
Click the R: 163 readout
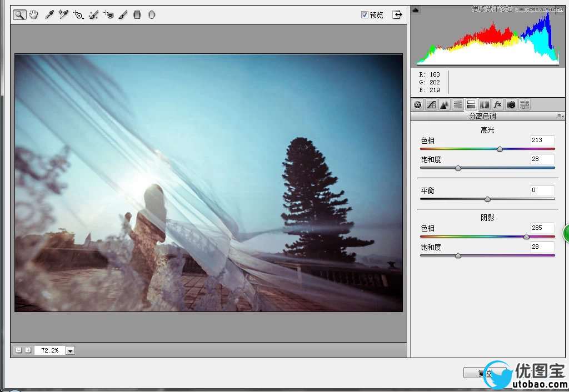pyautogui.click(x=430, y=74)
